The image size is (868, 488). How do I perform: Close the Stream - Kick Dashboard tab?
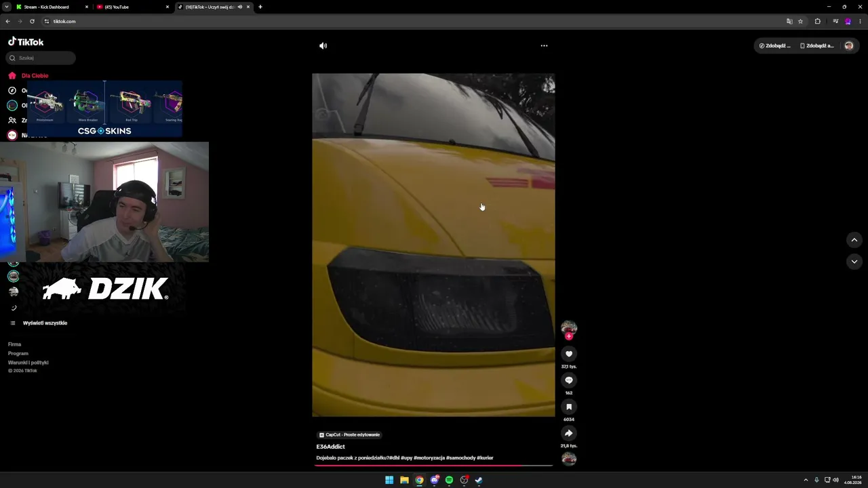pos(87,7)
